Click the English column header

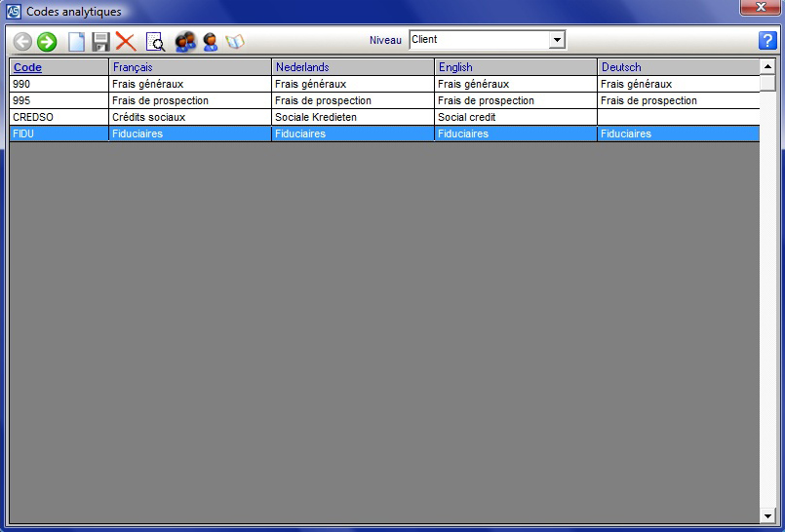[x=516, y=67]
